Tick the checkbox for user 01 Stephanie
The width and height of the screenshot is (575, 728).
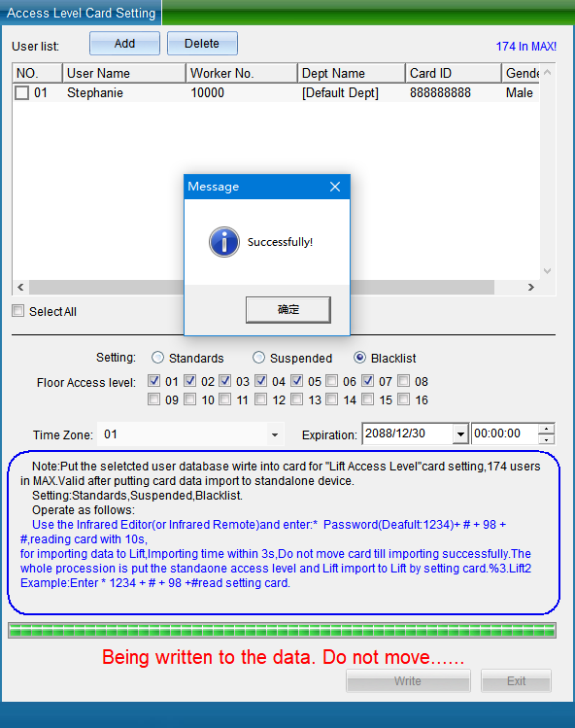click(x=21, y=93)
